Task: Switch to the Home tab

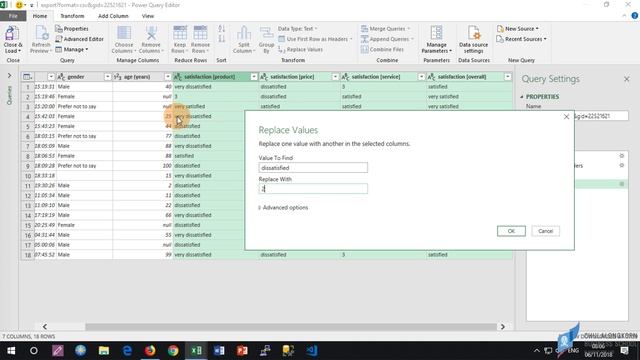Action: point(40,16)
